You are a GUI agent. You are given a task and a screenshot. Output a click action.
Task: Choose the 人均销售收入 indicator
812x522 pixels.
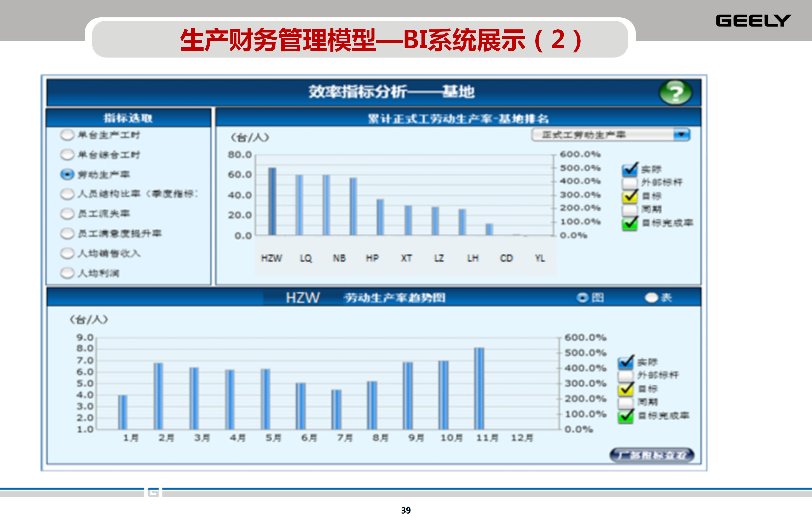[x=67, y=253]
